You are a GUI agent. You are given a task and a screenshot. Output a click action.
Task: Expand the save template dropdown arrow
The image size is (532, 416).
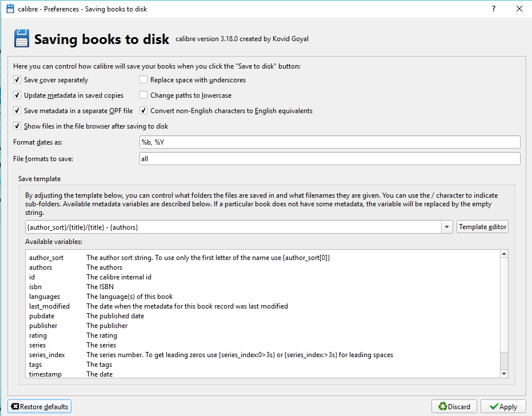(447, 227)
